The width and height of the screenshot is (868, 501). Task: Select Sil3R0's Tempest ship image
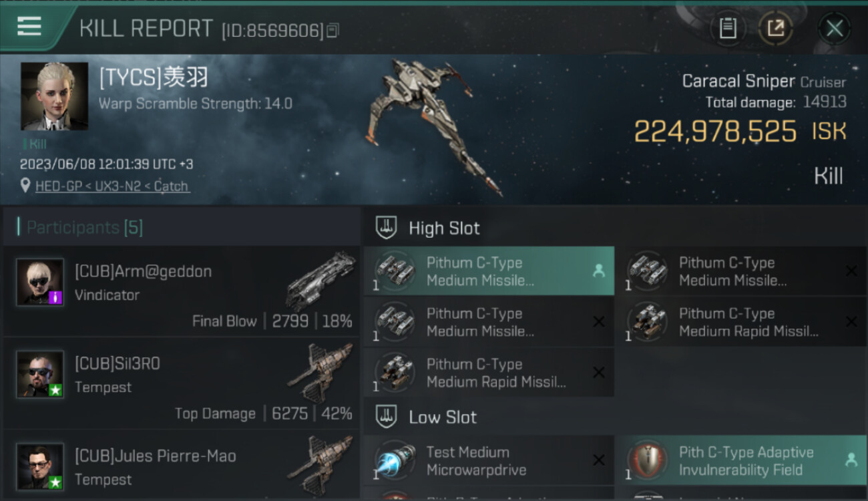coord(320,373)
